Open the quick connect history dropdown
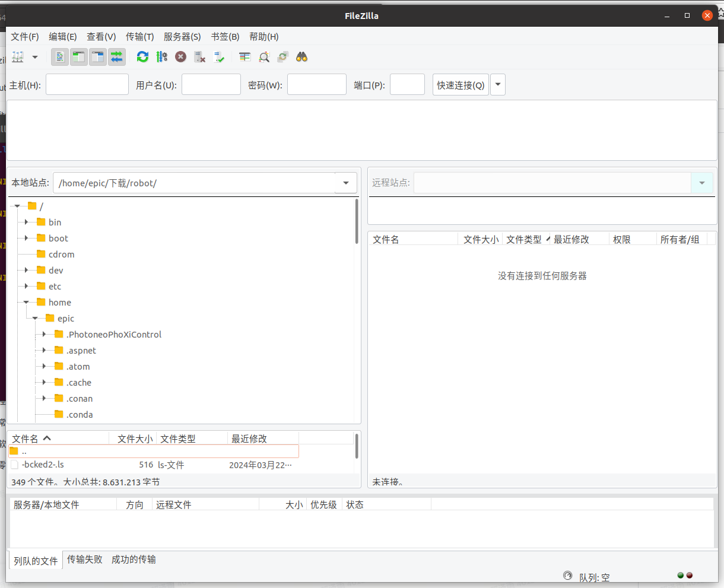This screenshot has height=588, width=724. [x=498, y=85]
